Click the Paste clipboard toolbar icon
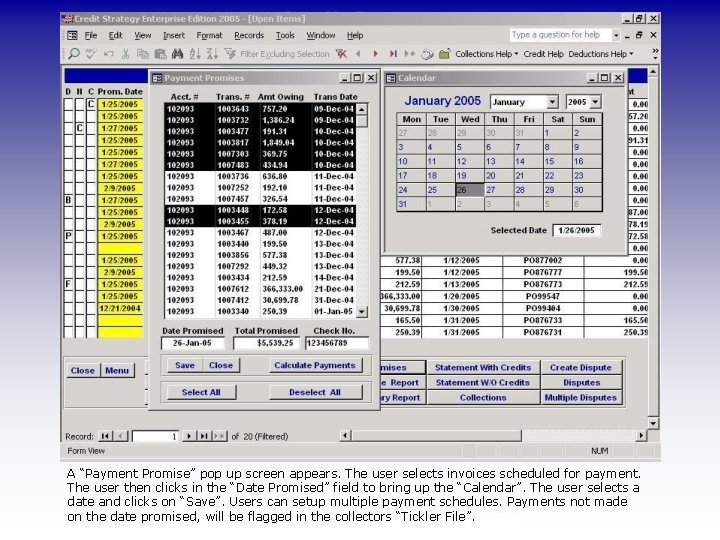720x540 pixels. 160,54
